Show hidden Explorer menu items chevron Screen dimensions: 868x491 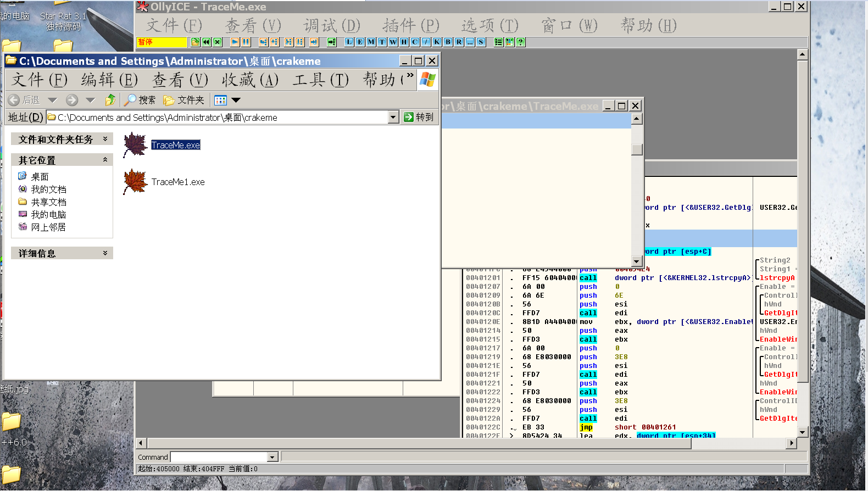coord(410,76)
